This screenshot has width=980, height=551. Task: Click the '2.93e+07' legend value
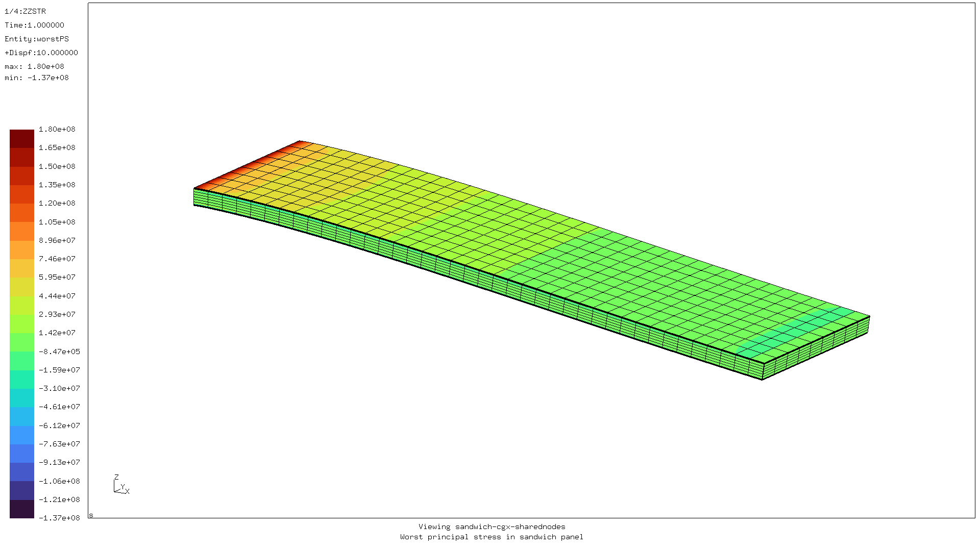coord(57,314)
